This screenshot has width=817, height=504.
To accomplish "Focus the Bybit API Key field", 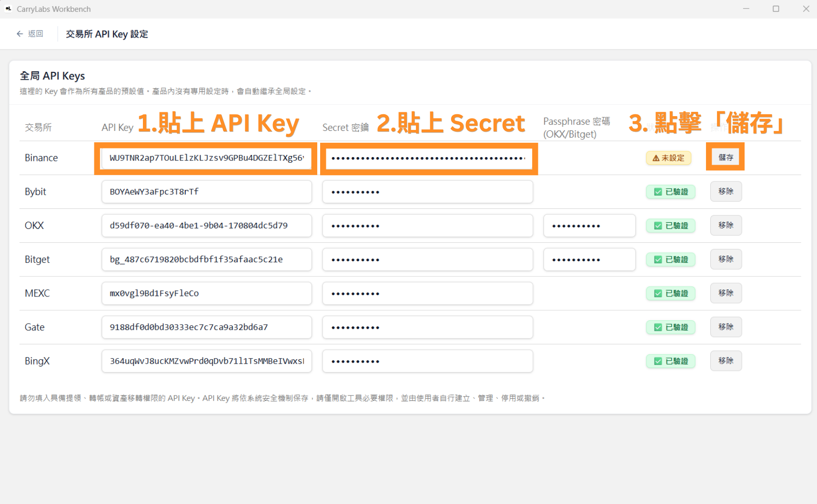I will click(206, 192).
